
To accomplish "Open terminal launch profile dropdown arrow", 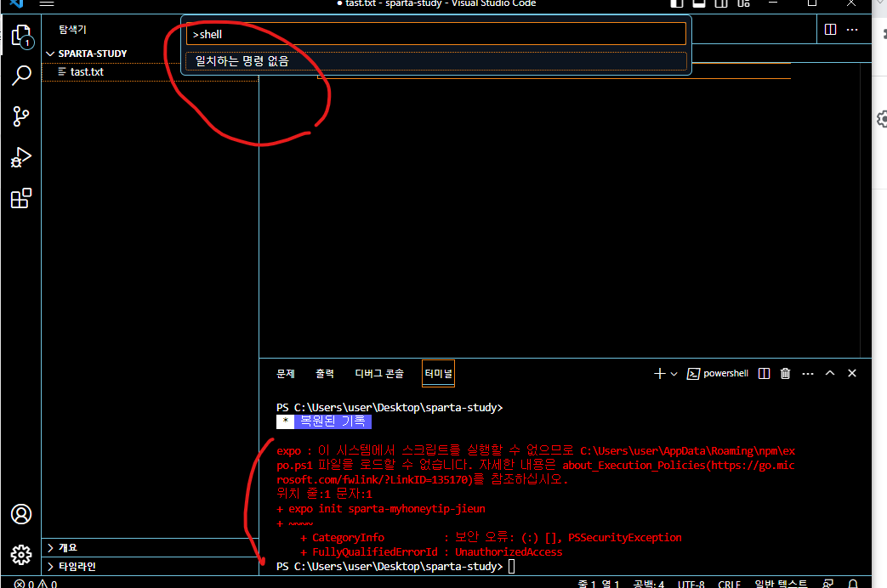I will (x=674, y=374).
